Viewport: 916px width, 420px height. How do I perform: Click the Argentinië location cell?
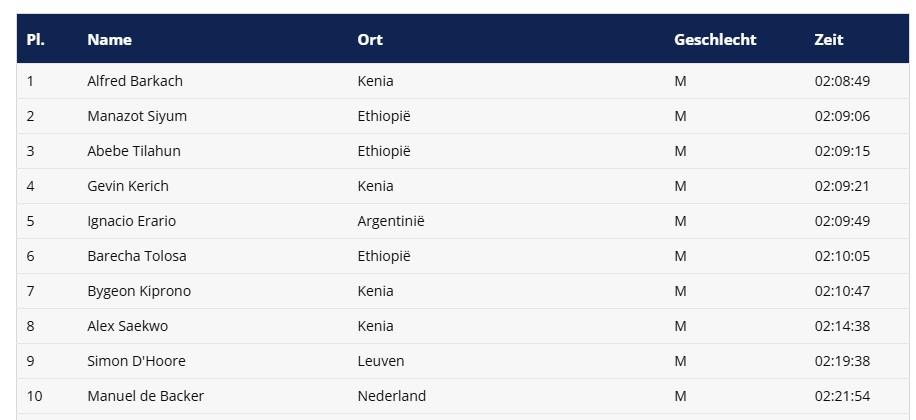391,221
